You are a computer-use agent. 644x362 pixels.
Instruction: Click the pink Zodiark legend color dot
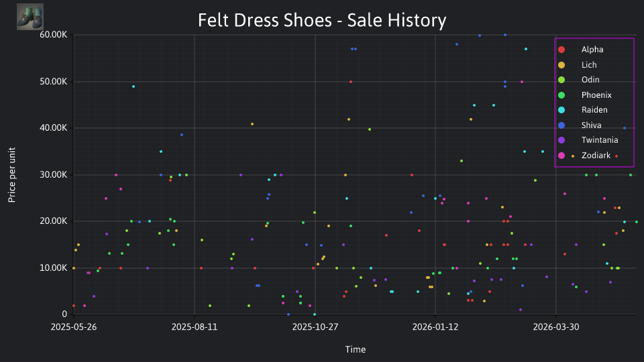(561, 156)
